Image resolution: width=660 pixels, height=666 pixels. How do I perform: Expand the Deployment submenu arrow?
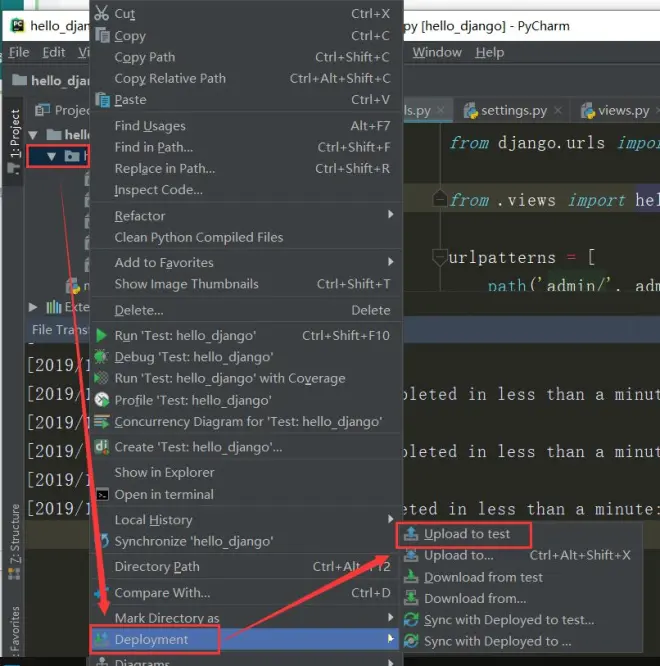tap(390, 638)
